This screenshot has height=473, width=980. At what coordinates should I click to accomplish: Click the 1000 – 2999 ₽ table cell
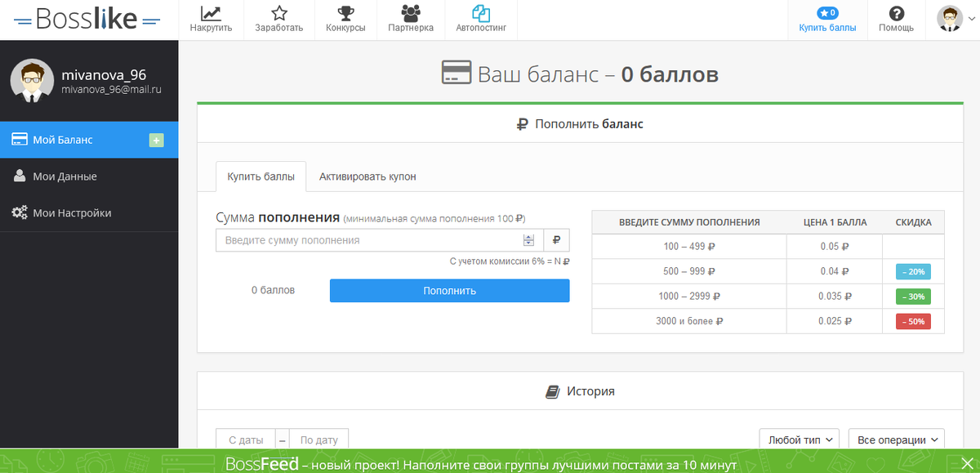(x=689, y=297)
